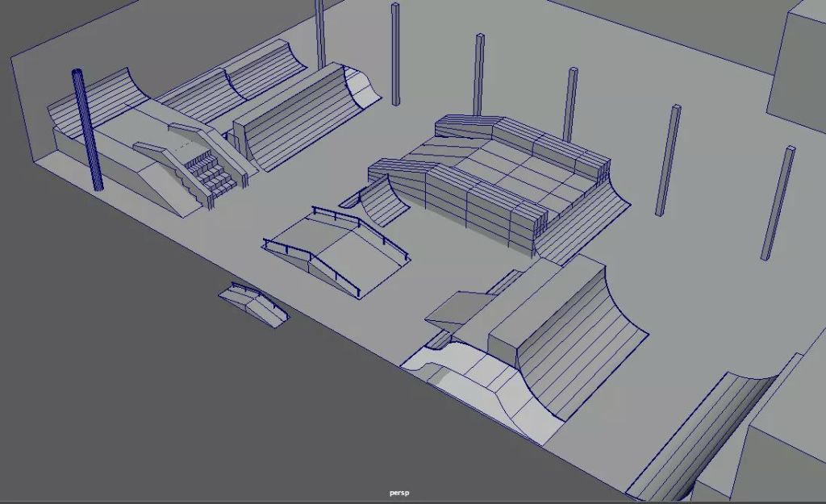The image size is (826, 504).
Task: Click the small wedge ledge beside large quarter pipe
Action: click(x=454, y=309)
